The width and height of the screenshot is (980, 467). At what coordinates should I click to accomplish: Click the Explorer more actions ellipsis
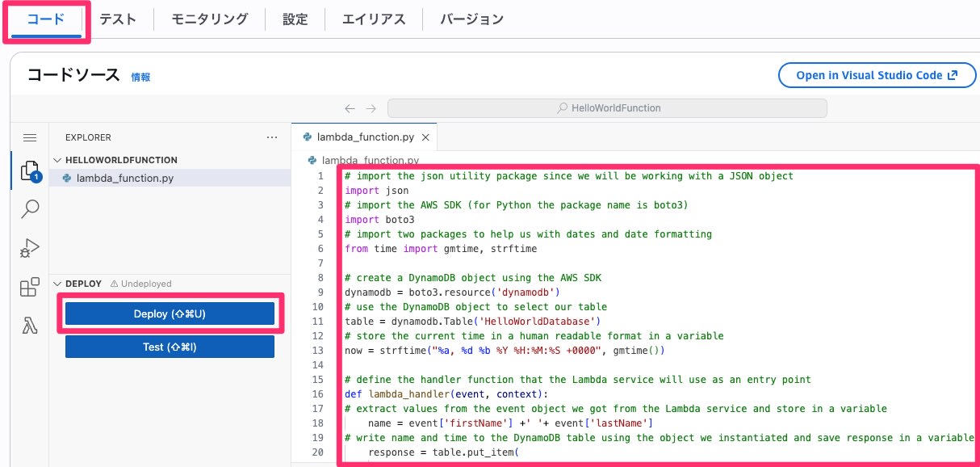272,138
